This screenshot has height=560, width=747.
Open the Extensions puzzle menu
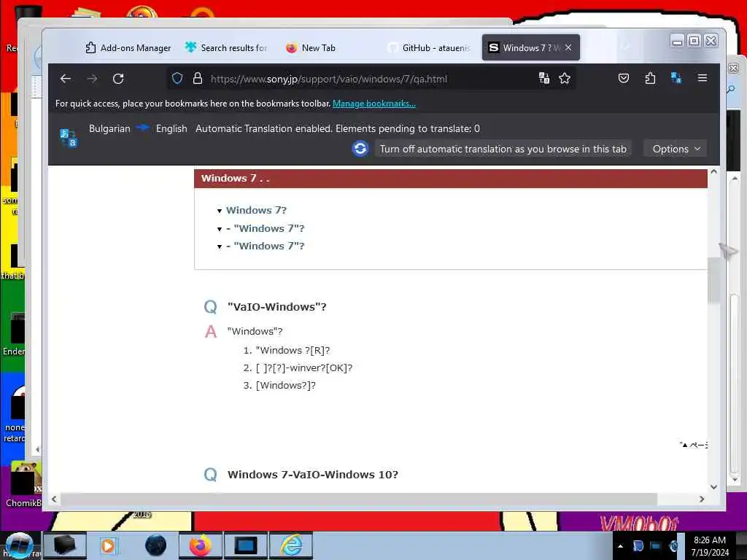coord(650,79)
